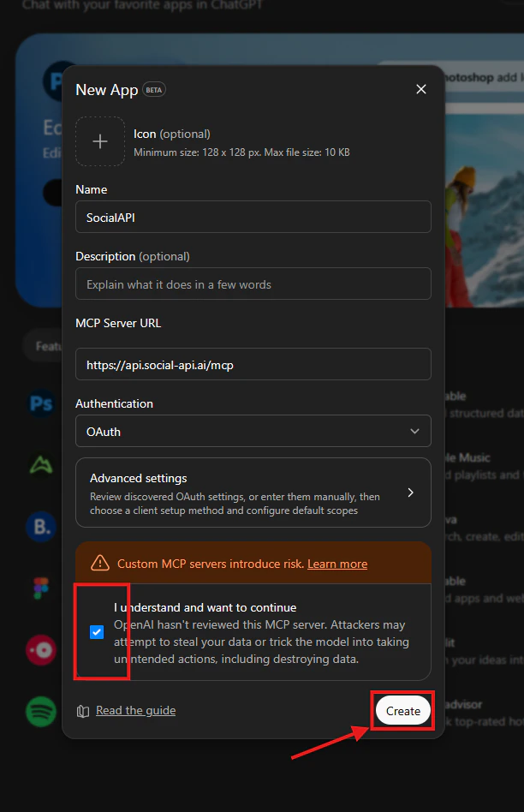Image resolution: width=524 pixels, height=812 pixels.
Task: Click the warning triangle in the risk banner
Action: click(99, 563)
